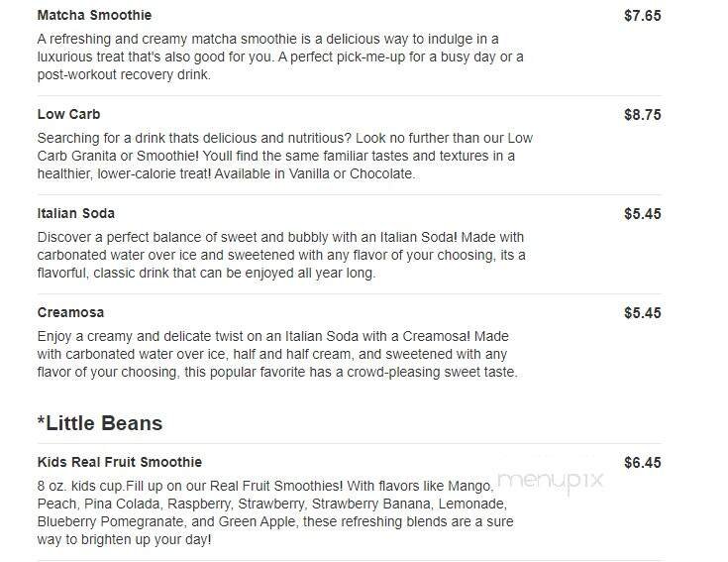This screenshot has width=728, height=562.
Task: Click the Matcha Smoothie description paragraph
Action: (x=280, y=57)
